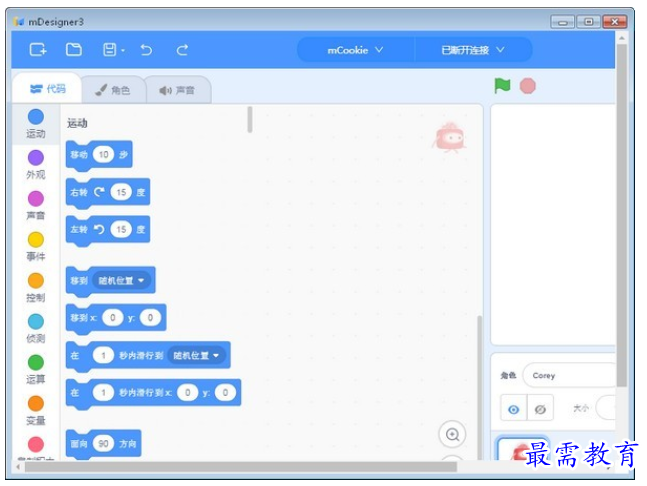Click the block palette vertical scrollbar
647x486 pixels.
250,120
